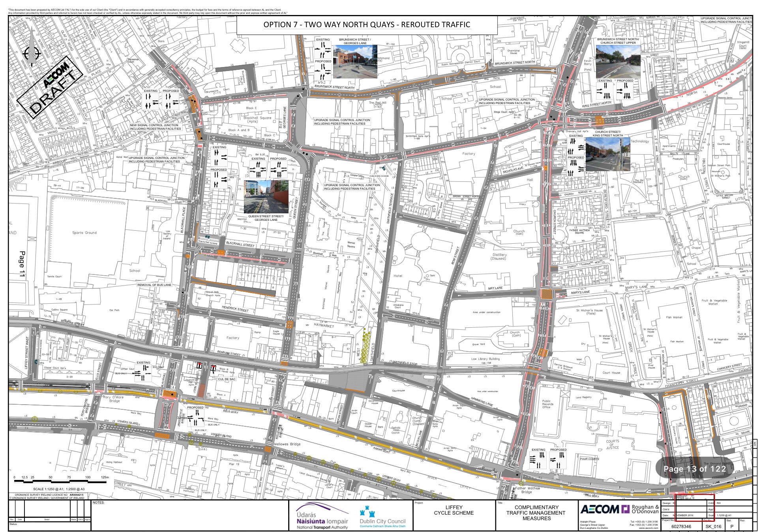The width and height of the screenshot is (763, 532).
Task: Click the REMOVAL OF BUS LANE annotation
Action: 154,285
